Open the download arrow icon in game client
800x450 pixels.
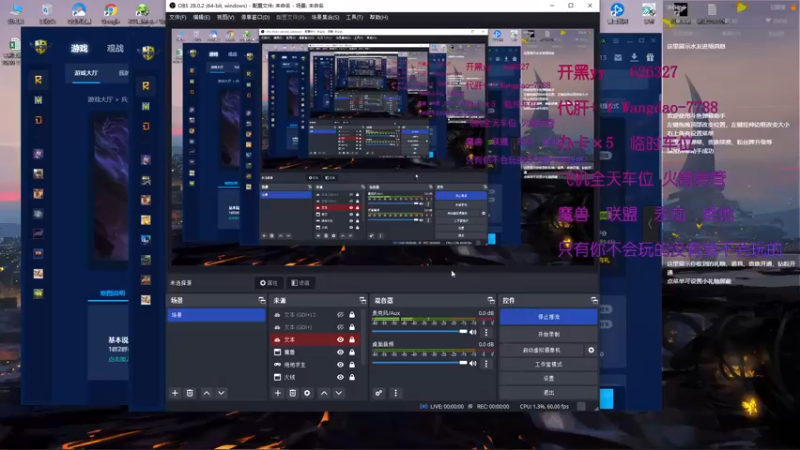634,57
